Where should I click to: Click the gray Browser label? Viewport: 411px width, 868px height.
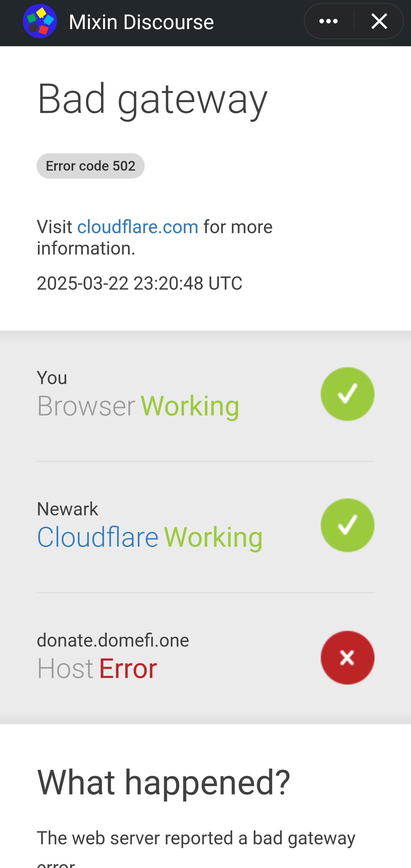pos(86,406)
